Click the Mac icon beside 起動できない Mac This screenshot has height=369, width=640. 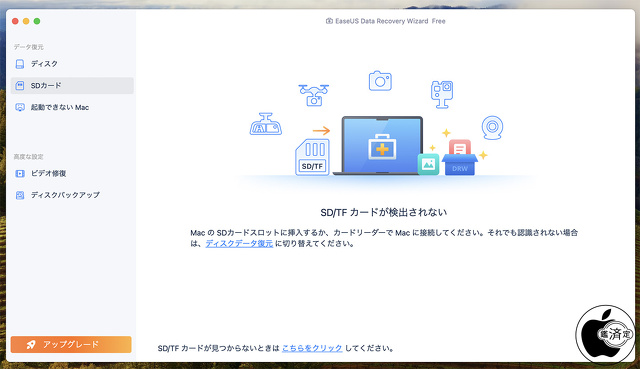coord(20,107)
